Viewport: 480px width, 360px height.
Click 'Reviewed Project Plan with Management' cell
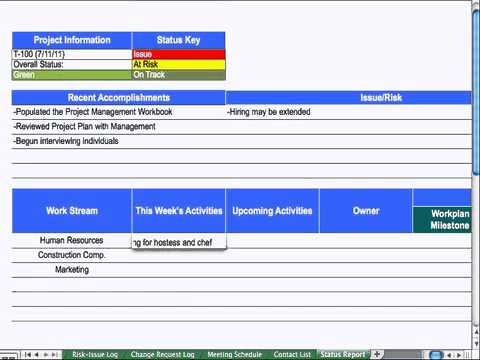click(119, 127)
